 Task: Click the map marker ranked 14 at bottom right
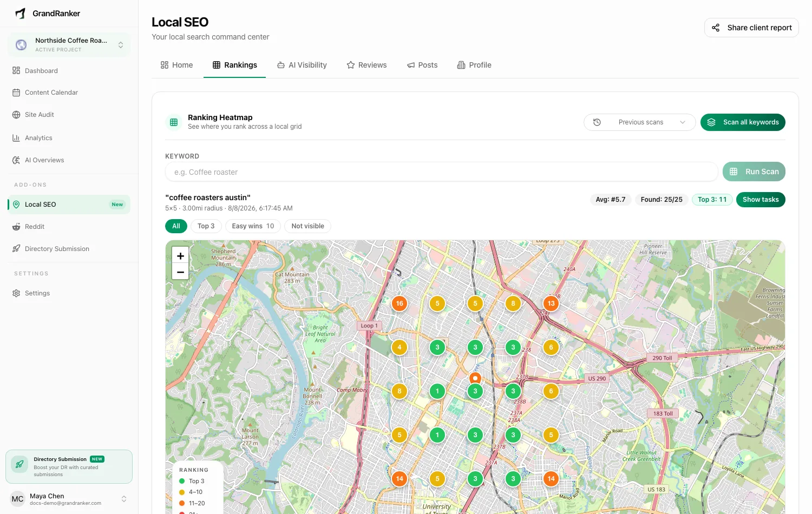pyautogui.click(x=551, y=479)
